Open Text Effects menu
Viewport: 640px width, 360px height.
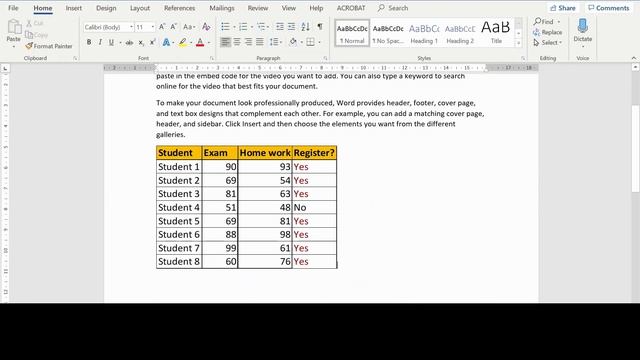coord(167,42)
